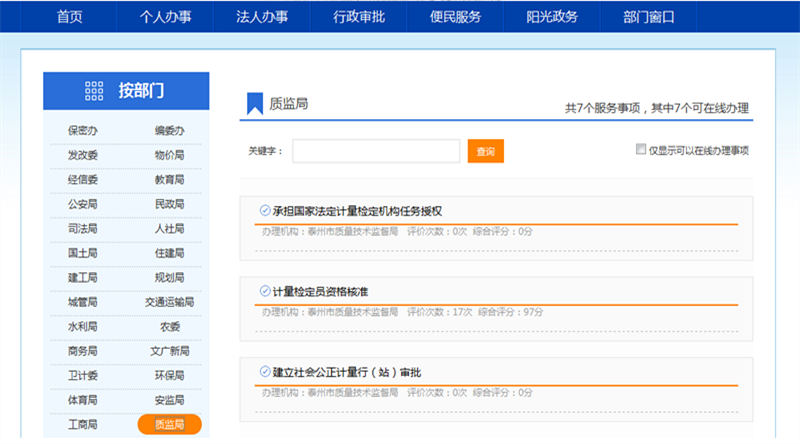Open the 首页 navigation tab
The image size is (800, 444).
coord(69,17)
